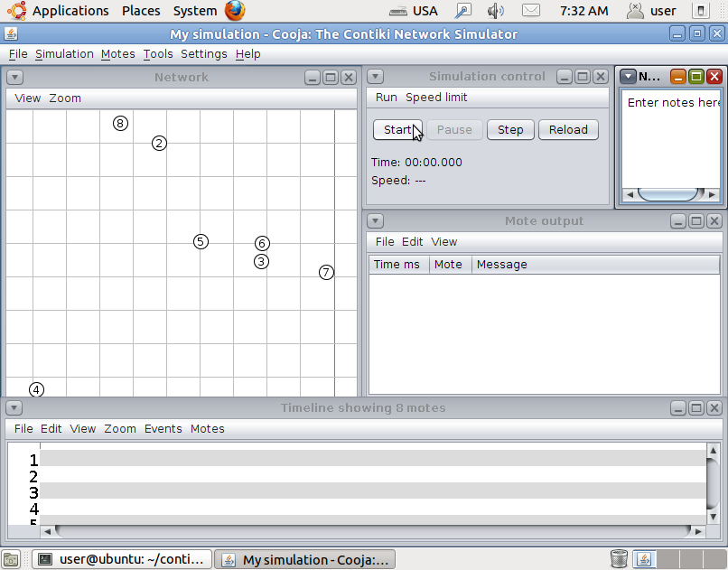Open the Run menu in Simulation control
This screenshot has width=728, height=570.
click(387, 98)
